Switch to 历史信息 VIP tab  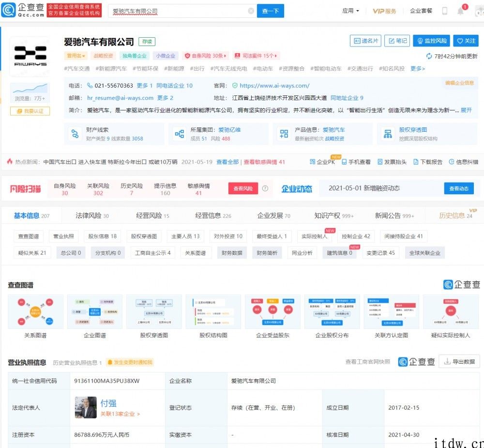pos(455,216)
